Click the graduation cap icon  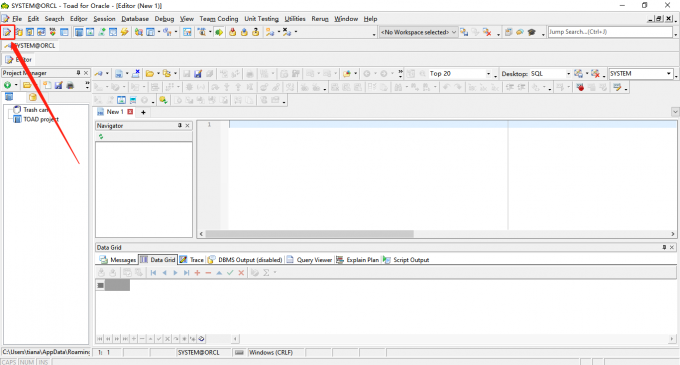[x=532, y=32]
